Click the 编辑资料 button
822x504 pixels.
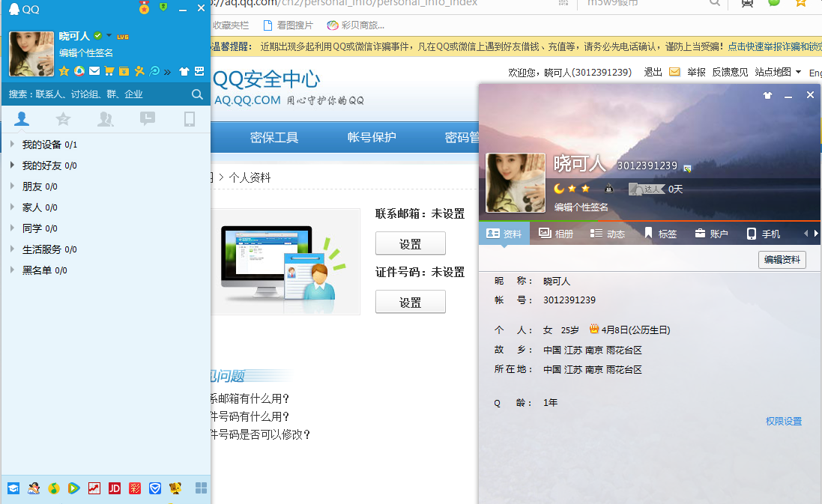coord(782,259)
